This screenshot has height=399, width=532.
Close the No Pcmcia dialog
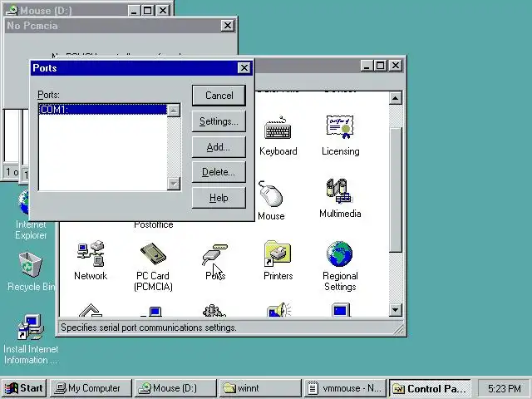[227, 26]
